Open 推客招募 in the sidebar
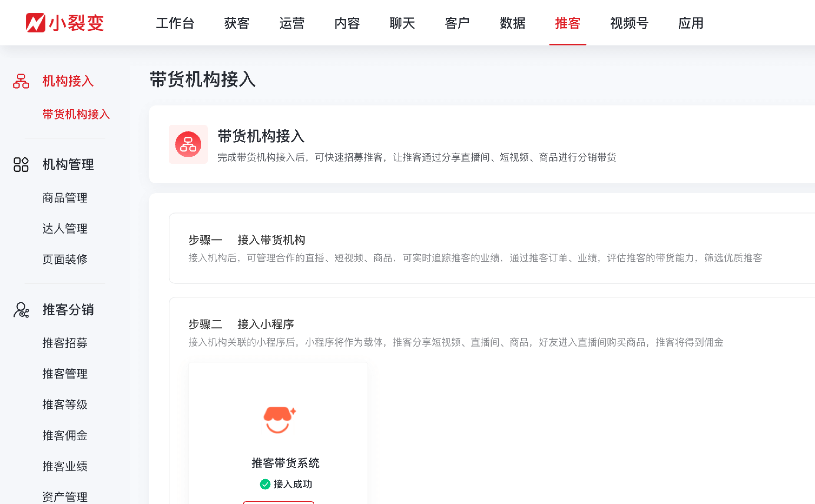This screenshot has width=815, height=504. pyautogui.click(x=65, y=343)
